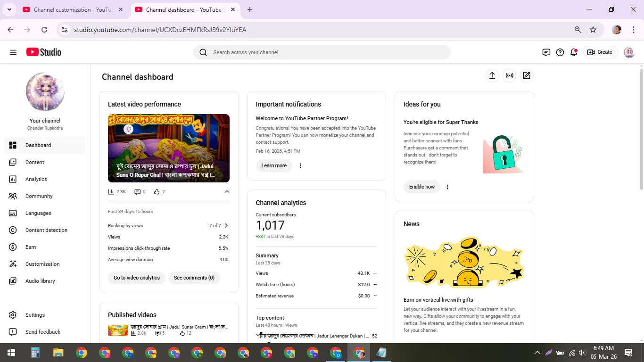644x362 pixels.
Task: Open three-dot menu beside Learn more
Action: click(x=300, y=165)
